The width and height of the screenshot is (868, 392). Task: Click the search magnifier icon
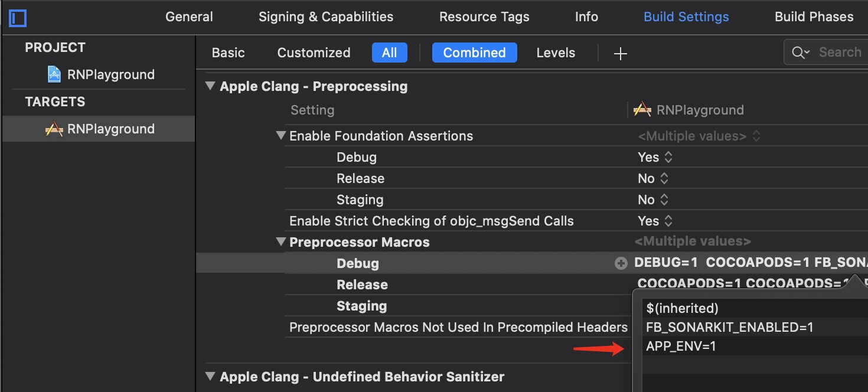click(x=800, y=53)
